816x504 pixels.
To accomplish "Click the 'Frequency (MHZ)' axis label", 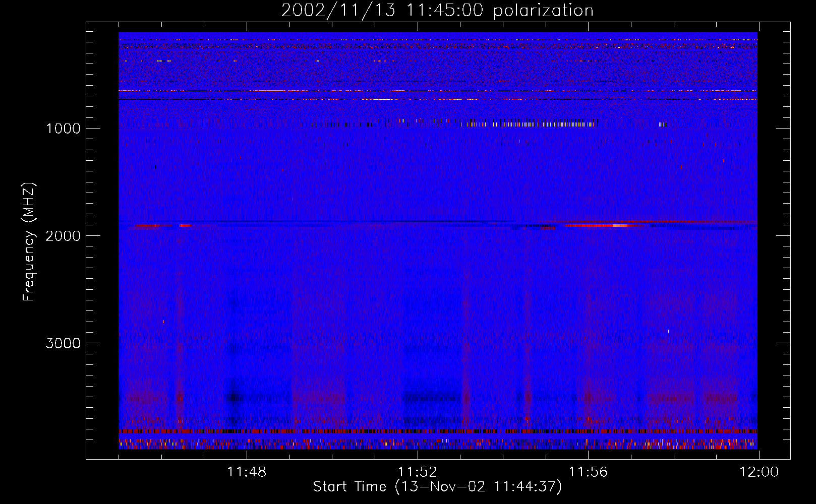I will tap(29, 242).
